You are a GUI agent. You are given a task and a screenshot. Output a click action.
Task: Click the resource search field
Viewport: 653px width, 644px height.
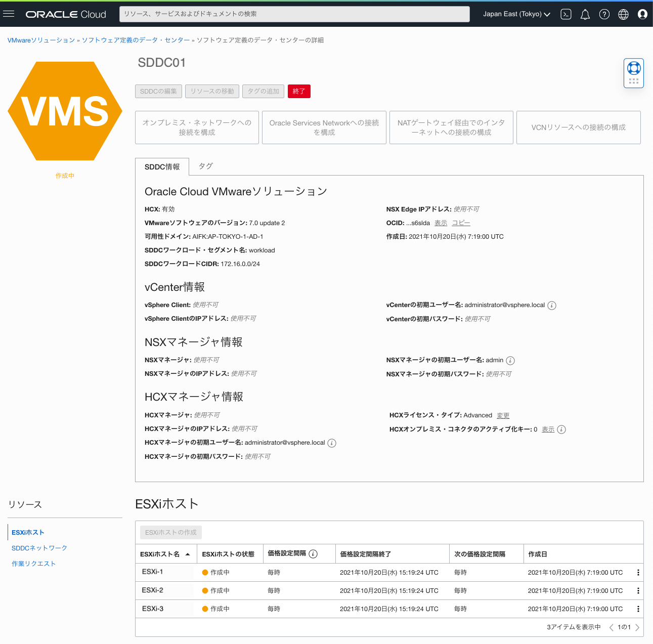[294, 14]
